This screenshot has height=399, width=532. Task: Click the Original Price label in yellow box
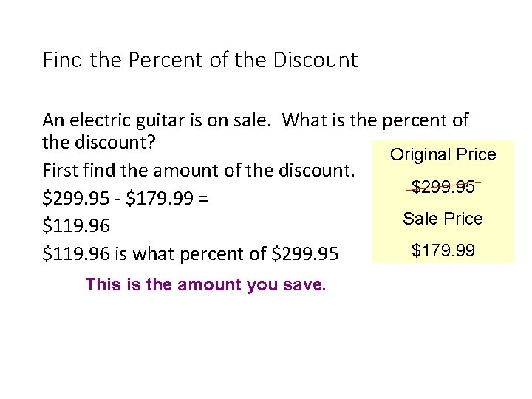443,154
